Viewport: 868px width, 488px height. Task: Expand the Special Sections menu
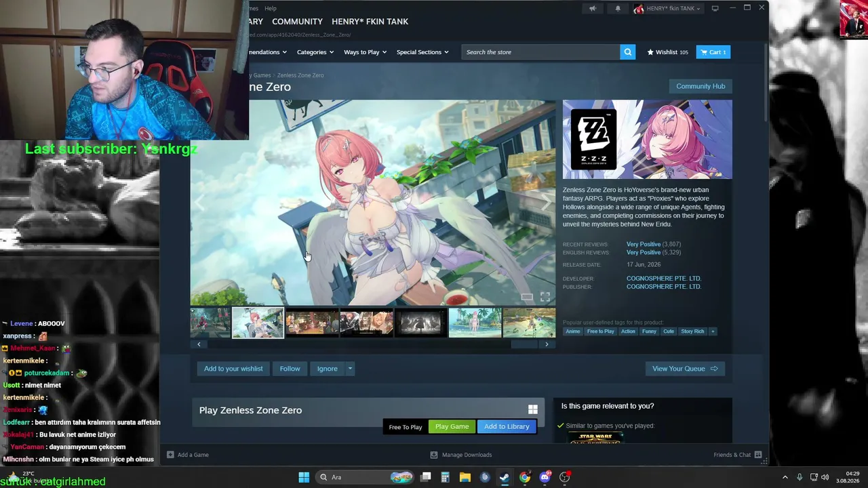(x=423, y=52)
